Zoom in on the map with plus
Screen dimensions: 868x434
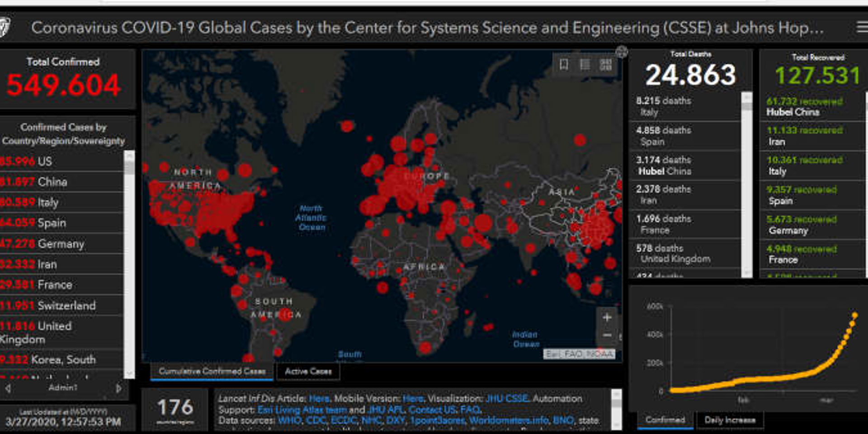[x=607, y=317]
